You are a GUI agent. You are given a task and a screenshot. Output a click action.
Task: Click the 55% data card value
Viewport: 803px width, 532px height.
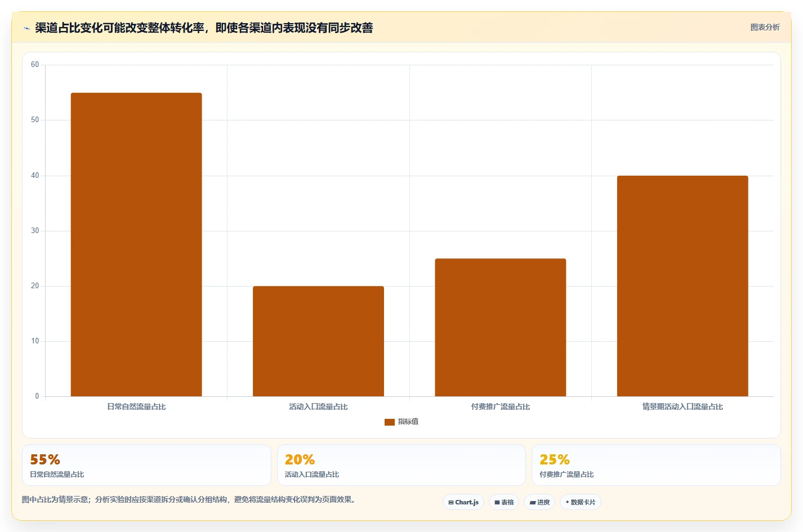(45, 459)
